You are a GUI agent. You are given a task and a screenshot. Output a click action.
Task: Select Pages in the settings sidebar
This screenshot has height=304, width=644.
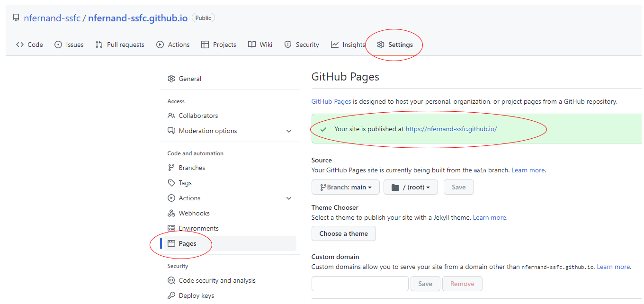(x=188, y=243)
